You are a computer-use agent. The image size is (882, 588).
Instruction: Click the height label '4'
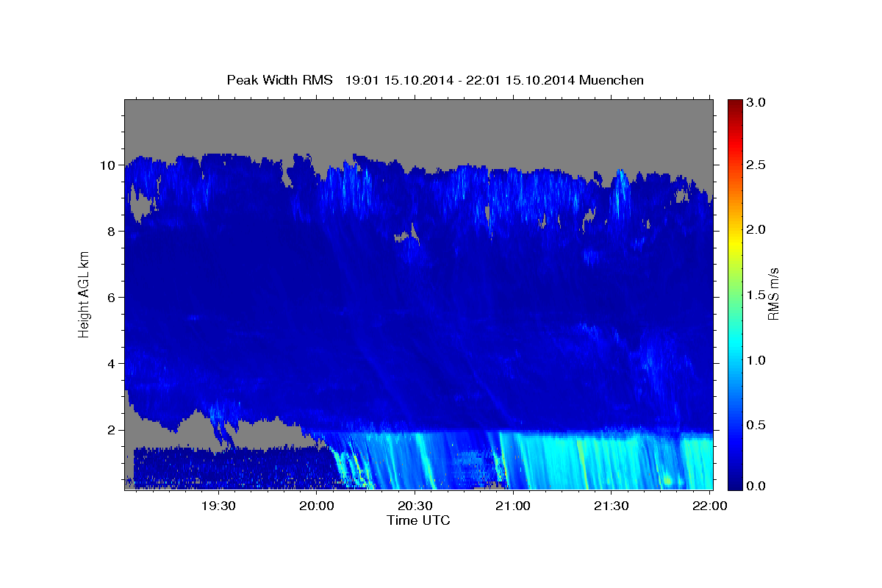[x=110, y=364]
